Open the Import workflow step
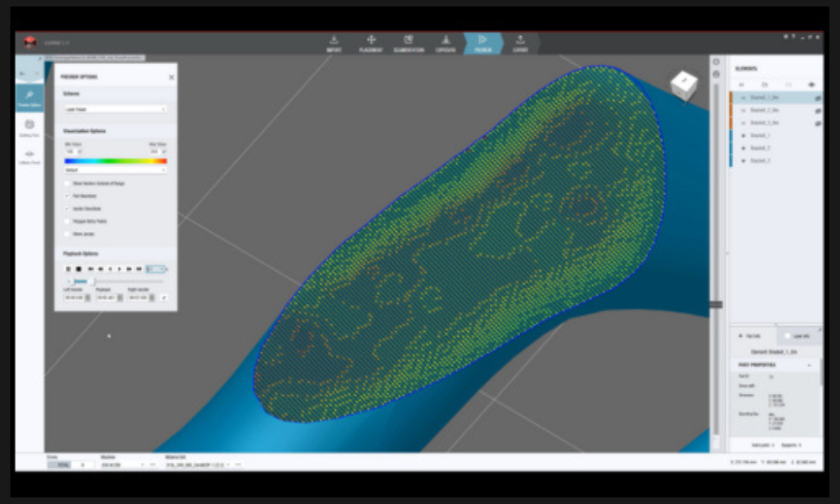Screen dimensions: 840x504 (x=333, y=43)
